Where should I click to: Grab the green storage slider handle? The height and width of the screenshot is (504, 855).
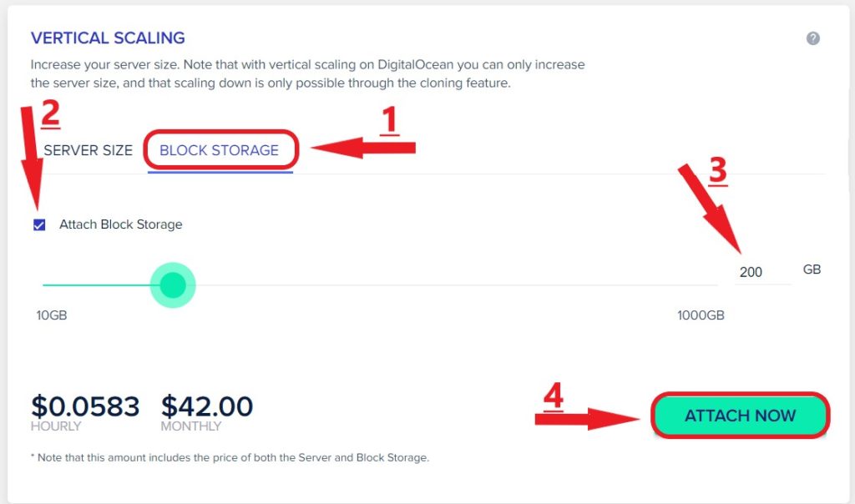173,285
